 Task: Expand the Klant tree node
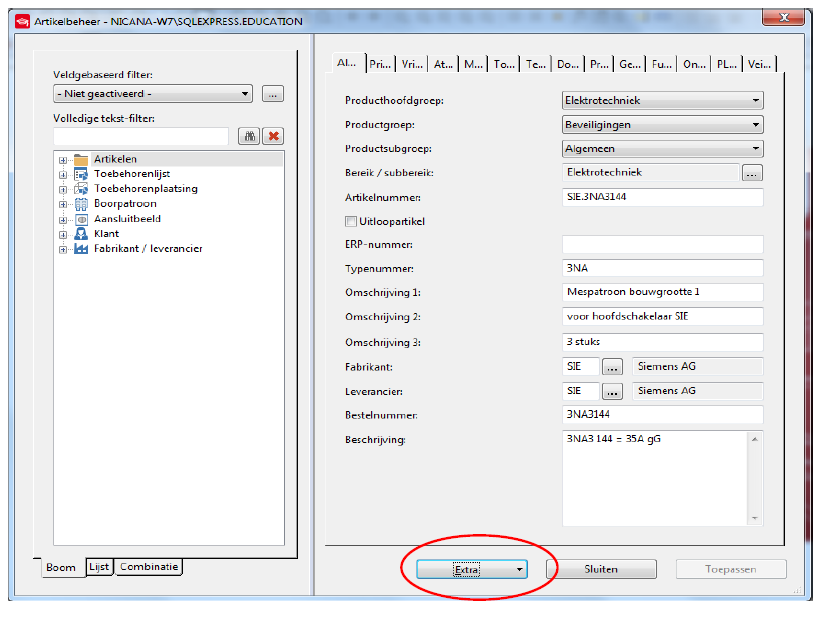[x=63, y=234]
